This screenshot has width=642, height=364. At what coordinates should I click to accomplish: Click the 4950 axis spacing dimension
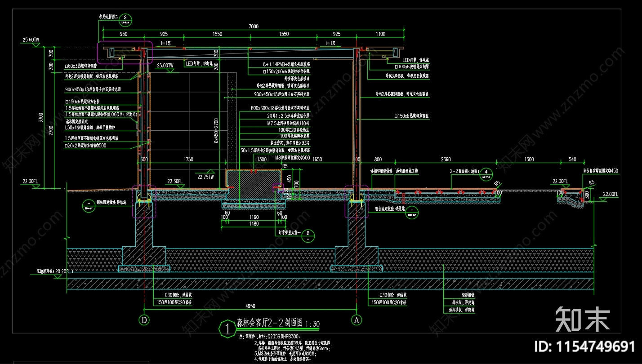pyautogui.click(x=251, y=307)
